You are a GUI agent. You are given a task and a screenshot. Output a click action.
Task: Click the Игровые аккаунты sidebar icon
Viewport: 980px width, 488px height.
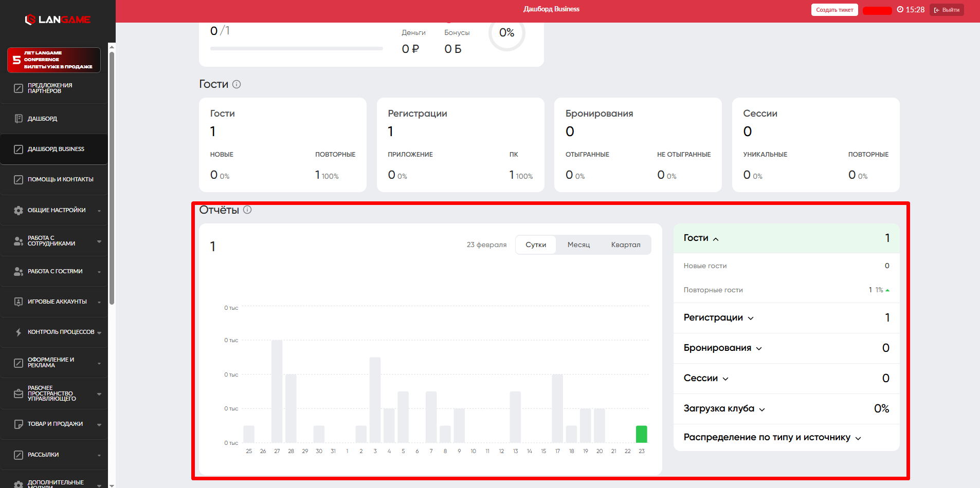click(x=19, y=302)
